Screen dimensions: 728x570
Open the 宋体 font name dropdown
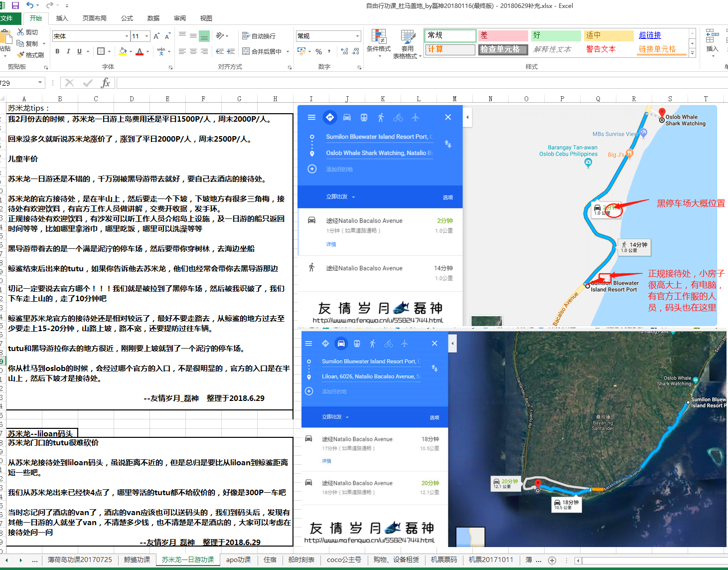click(127, 36)
